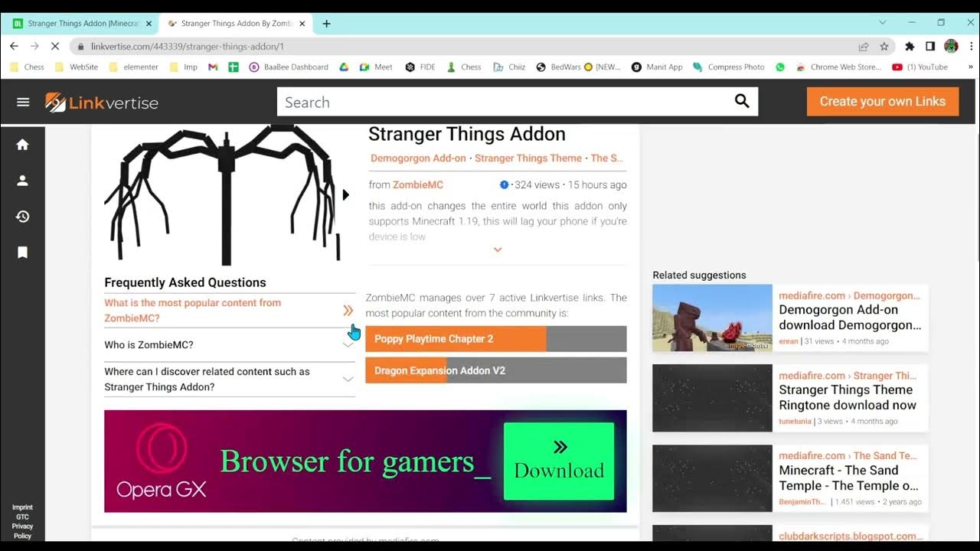The height and width of the screenshot is (551, 980).
Task: Click the share page icon in address bar
Action: (864, 46)
